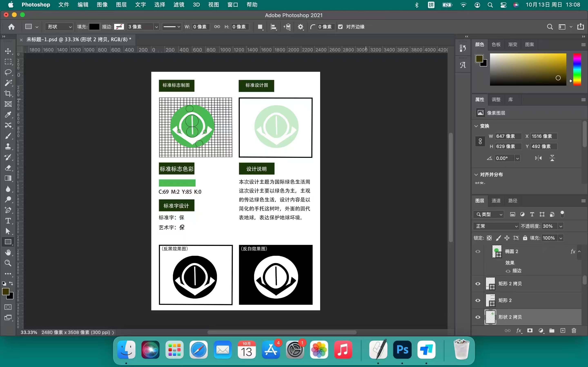This screenshot has width=588, height=367.
Task: Open the 形状 tool mode dropdown
Action: coord(59,27)
